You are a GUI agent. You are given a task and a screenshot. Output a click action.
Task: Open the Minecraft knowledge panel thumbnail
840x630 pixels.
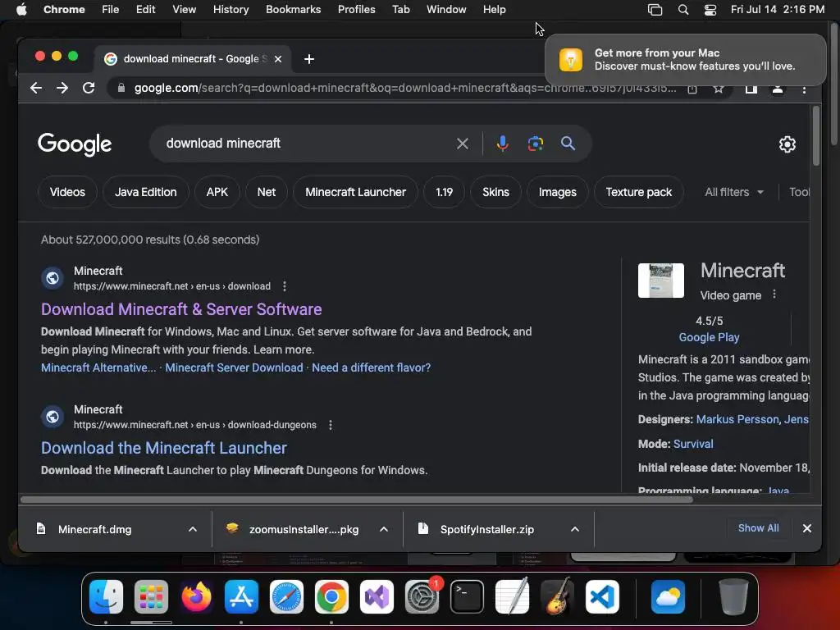pyautogui.click(x=661, y=281)
